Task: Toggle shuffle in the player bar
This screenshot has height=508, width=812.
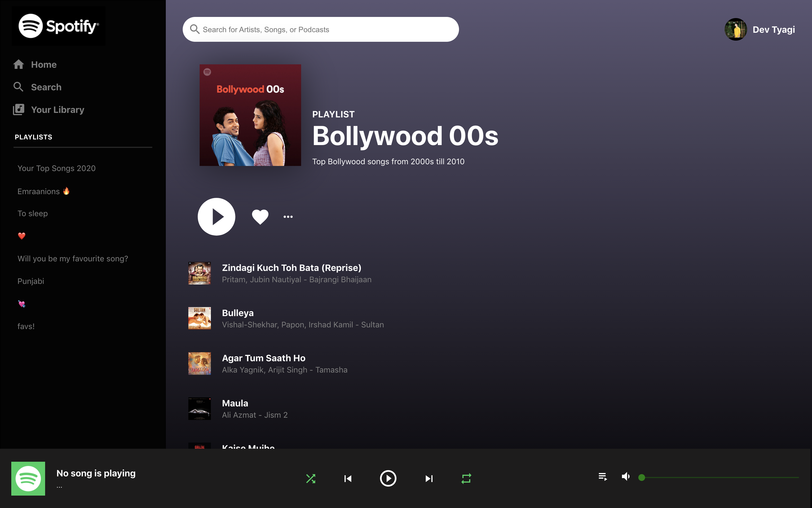Action: (x=311, y=478)
